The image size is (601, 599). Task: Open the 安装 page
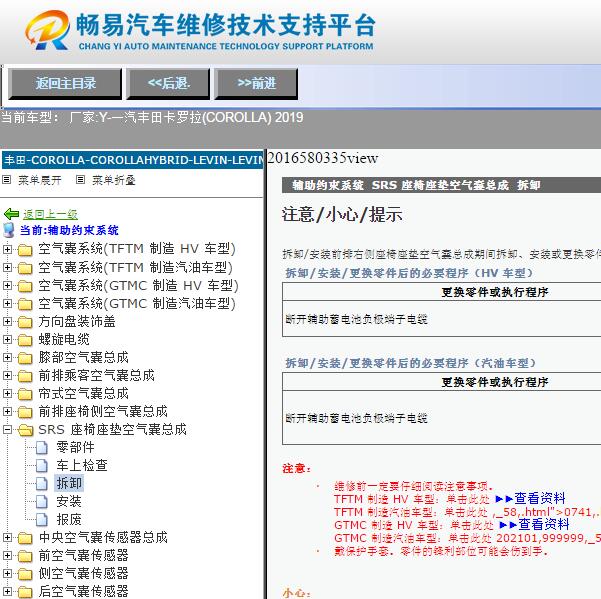(x=69, y=501)
